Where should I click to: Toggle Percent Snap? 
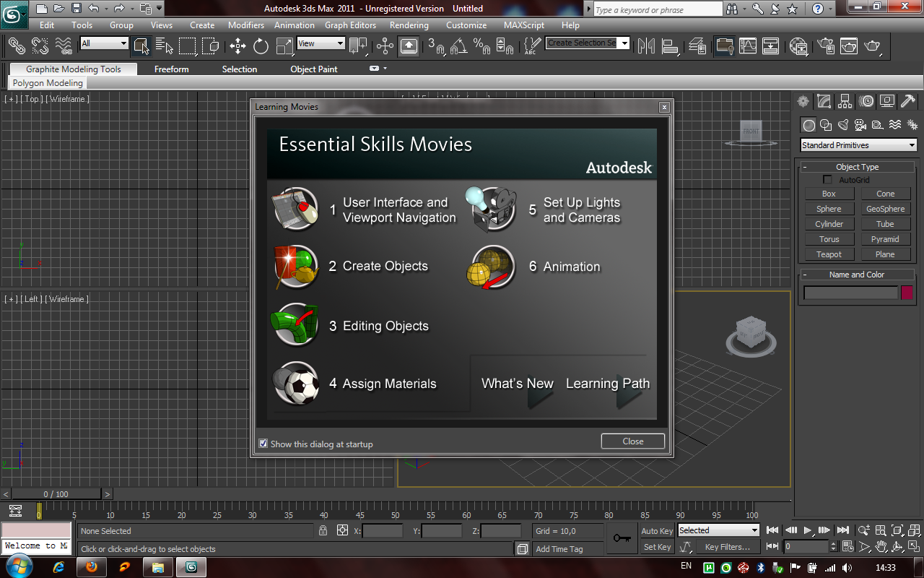pyautogui.click(x=482, y=46)
